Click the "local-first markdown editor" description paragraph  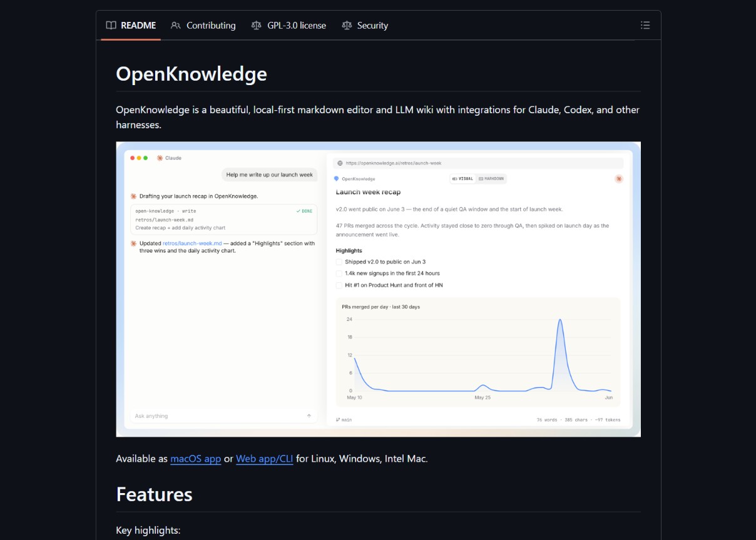[x=378, y=117]
